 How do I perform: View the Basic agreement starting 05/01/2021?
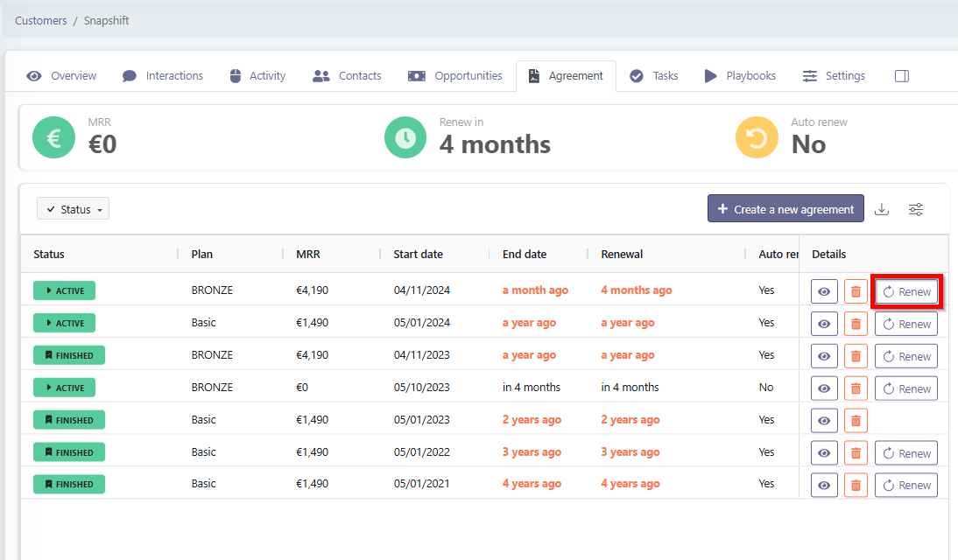pos(824,486)
